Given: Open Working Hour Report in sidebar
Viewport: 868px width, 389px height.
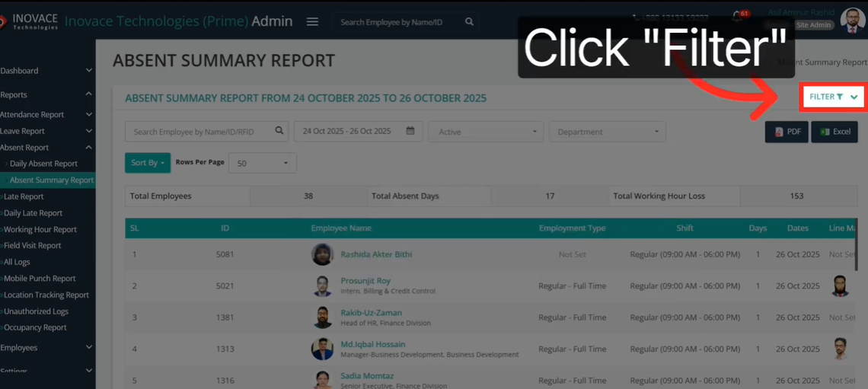Looking at the screenshot, I should pos(40,229).
